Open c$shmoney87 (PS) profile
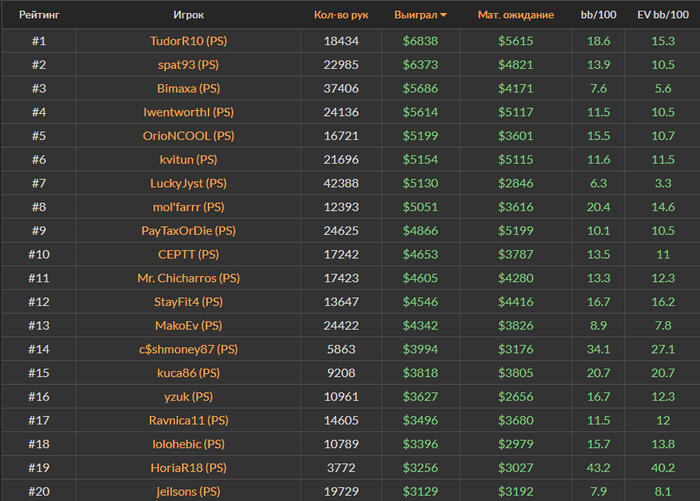 point(188,349)
